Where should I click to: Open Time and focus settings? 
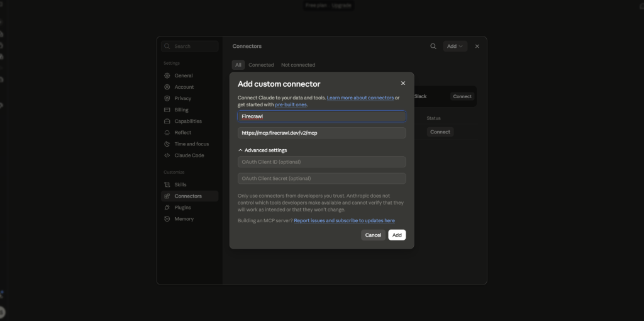click(x=189, y=144)
